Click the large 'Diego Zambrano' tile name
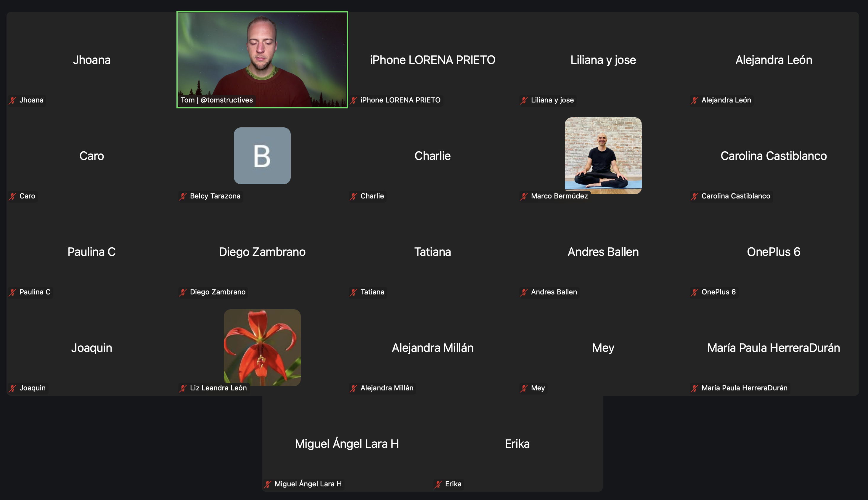The image size is (868, 500). tap(262, 252)
